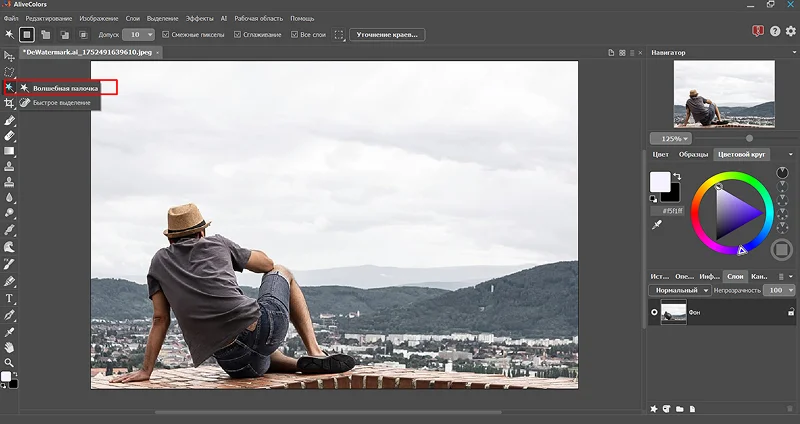Select the lasso selection tool
The image size is (800, 424).
pos(9,71)
